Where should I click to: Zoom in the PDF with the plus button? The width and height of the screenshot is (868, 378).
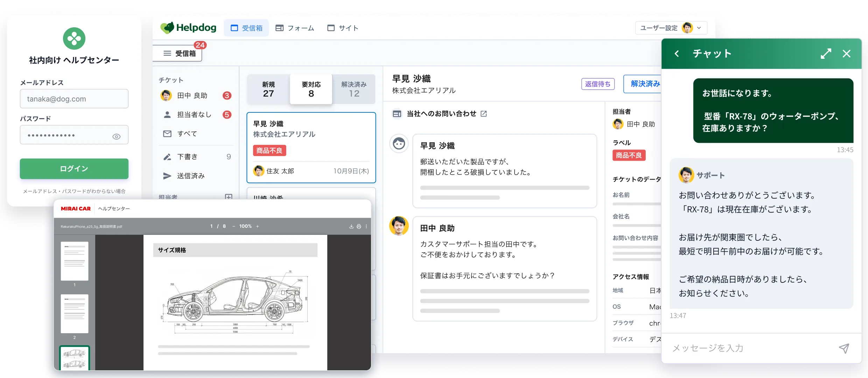[x=258, y=226]
